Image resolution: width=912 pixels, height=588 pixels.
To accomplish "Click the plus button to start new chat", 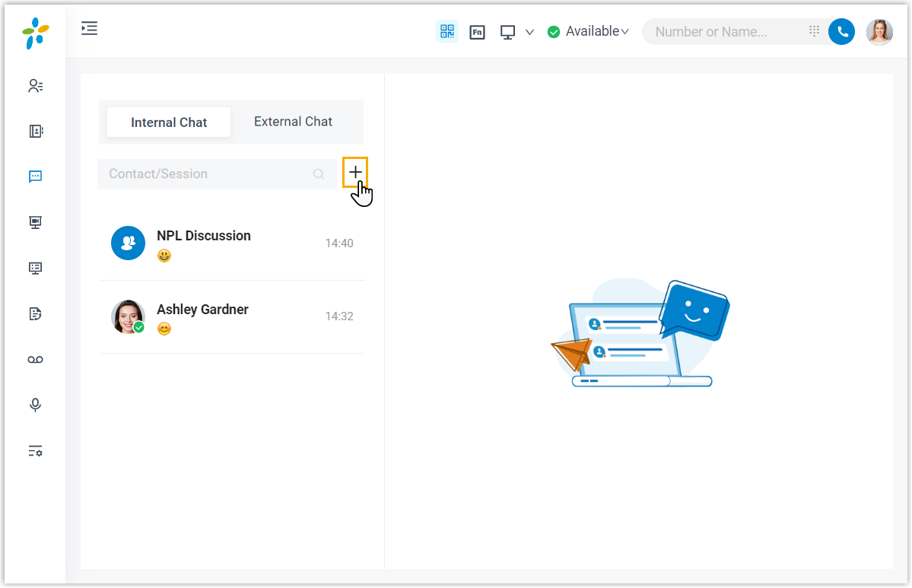I will pyautogui.click(x=355, y=173).
